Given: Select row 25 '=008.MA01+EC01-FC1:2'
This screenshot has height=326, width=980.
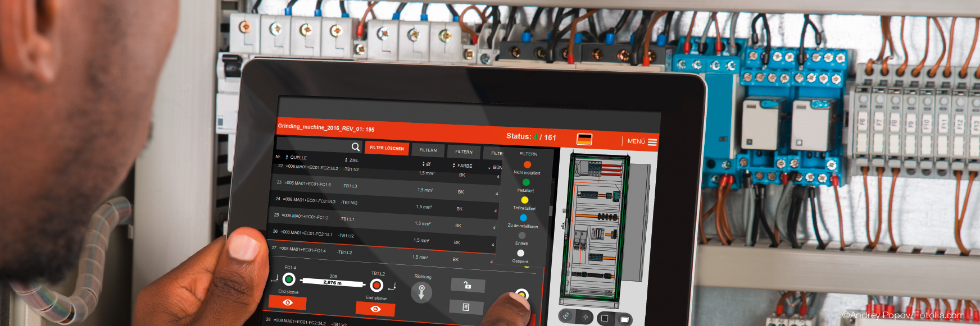Looking at the screenshot, I should (383, 220).
